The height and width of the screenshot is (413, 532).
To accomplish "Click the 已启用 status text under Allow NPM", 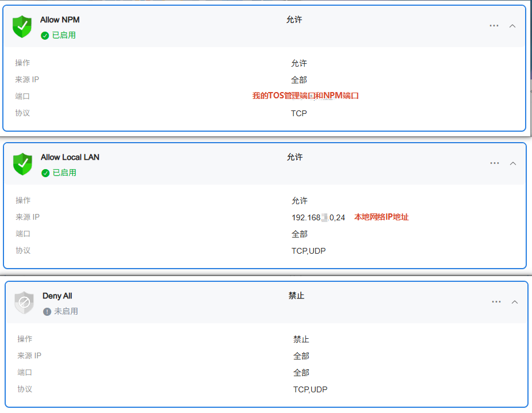I will (64, 35).
